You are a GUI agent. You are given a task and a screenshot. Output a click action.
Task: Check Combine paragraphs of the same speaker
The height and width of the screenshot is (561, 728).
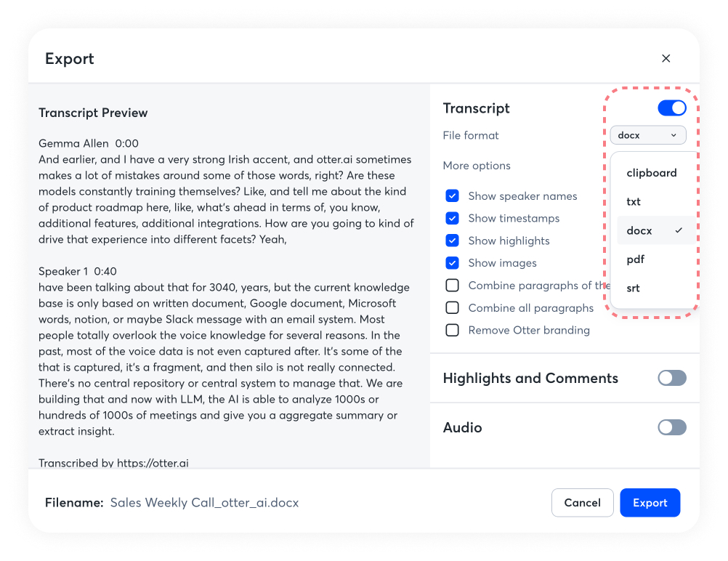click(452, 286)
